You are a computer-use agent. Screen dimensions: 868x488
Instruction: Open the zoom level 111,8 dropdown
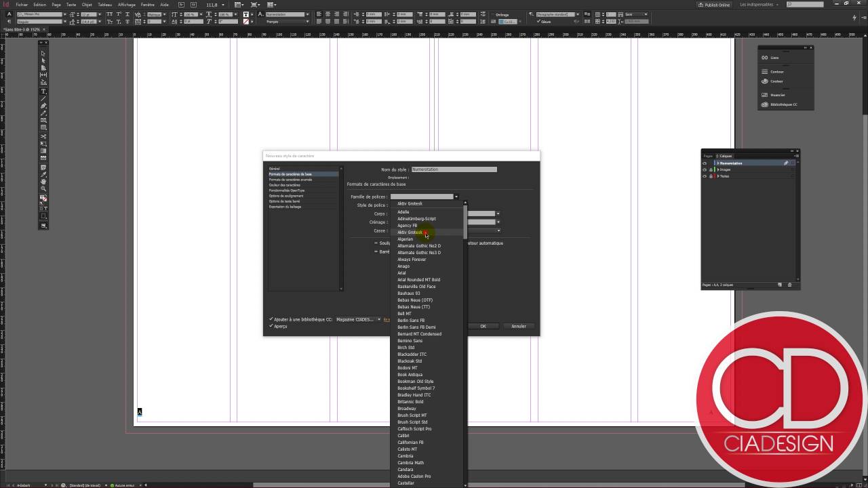[x=224, y=5]
